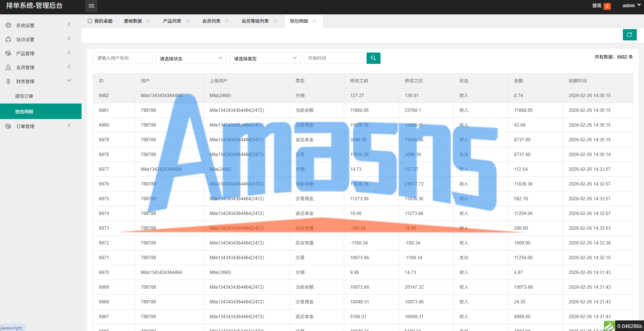Click the 站点设置 icon in sidebar

[x=8, y=39]
